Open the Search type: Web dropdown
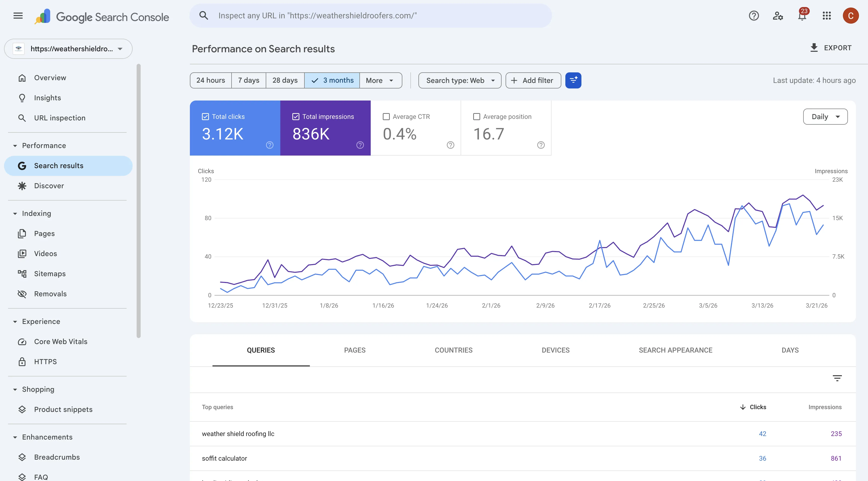Image resolution: width=868 pixels, height=481 pixels. pos(460,80)
